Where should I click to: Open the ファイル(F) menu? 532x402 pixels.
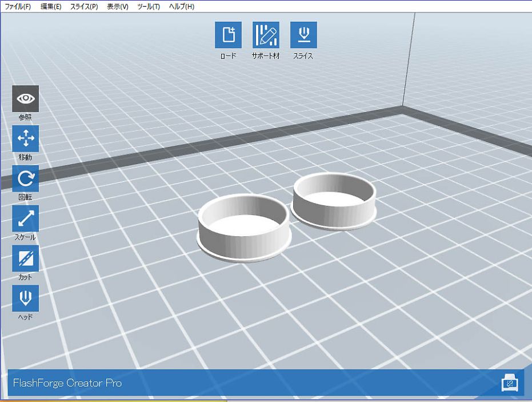pyautogui.click(x=18, y=6)
